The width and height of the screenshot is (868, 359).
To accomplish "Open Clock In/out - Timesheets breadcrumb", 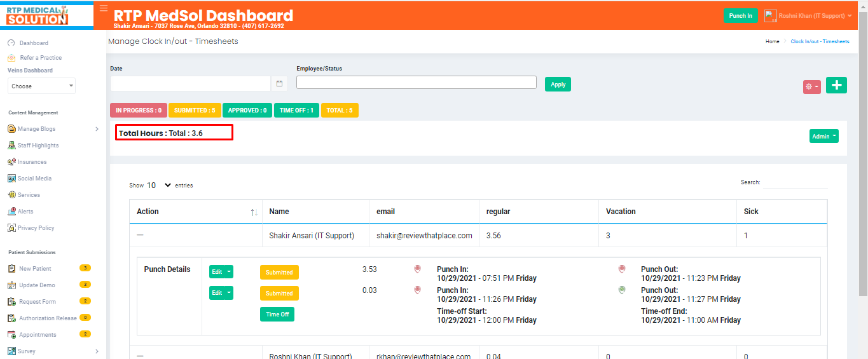I will [820, 41].
